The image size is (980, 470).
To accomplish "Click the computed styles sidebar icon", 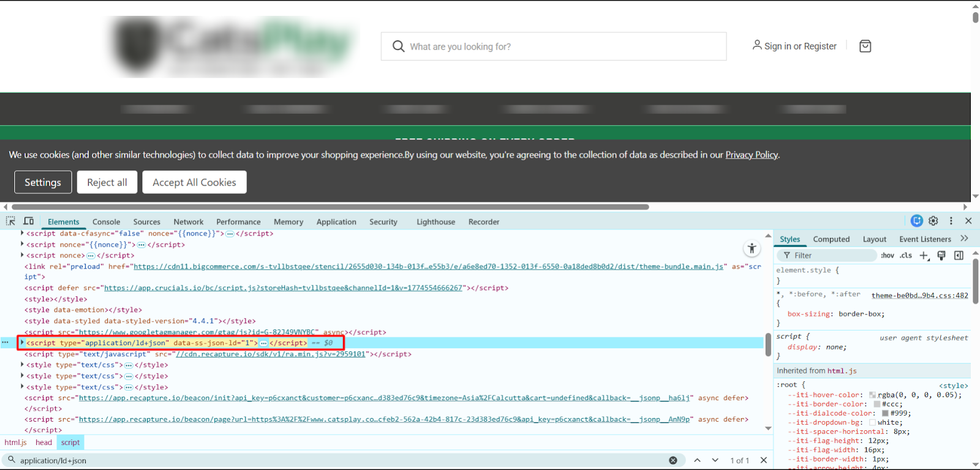I will (959, 255).
